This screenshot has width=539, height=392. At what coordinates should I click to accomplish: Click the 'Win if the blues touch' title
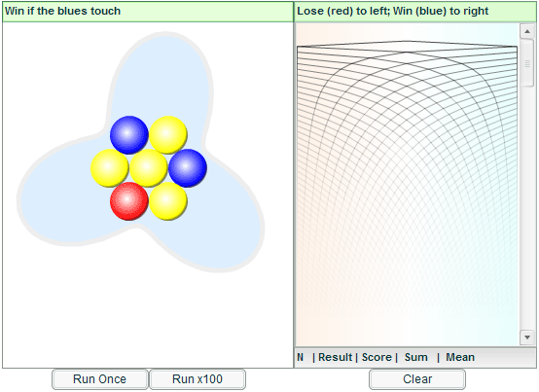tap(62, 11)
